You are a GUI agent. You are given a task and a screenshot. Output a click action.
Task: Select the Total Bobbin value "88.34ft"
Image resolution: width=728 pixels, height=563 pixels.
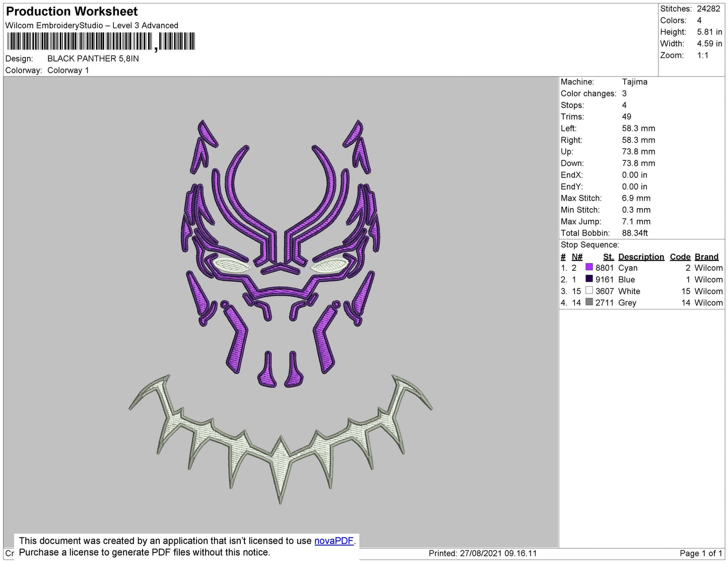click(x=635, y=233)
